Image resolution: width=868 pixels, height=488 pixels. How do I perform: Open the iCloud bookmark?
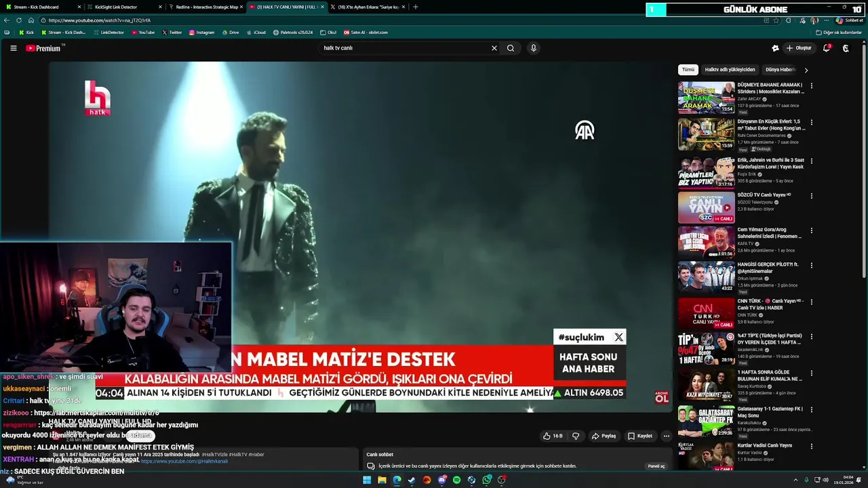coord(256,33)
